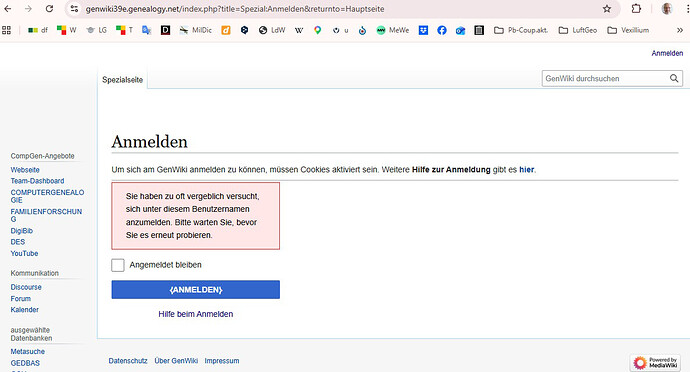This screenshot has height=372, width=690.
Task: Reload the current page
Action: (49, 9)
